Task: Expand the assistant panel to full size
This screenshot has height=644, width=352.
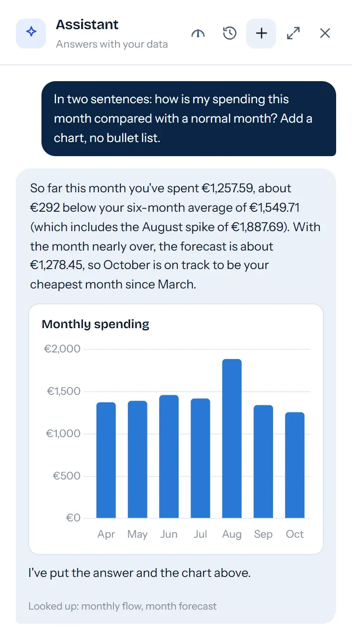Action: click(x=293, y=33)
